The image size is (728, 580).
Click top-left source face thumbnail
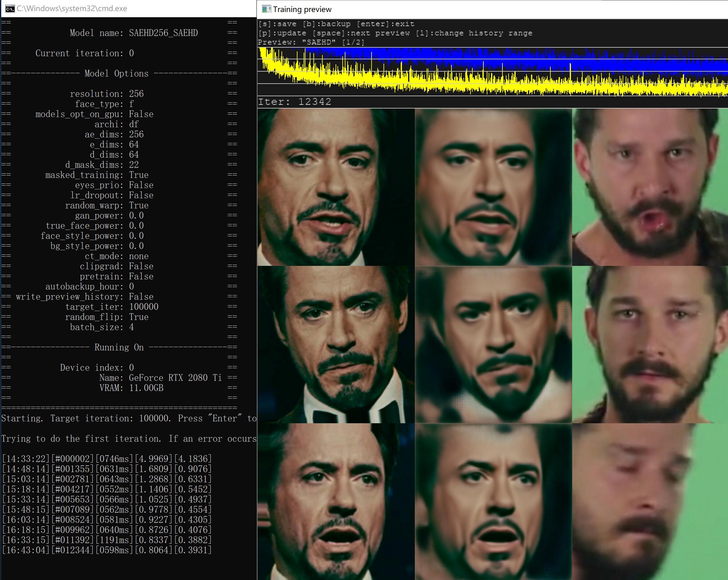[x=336, y=187]
